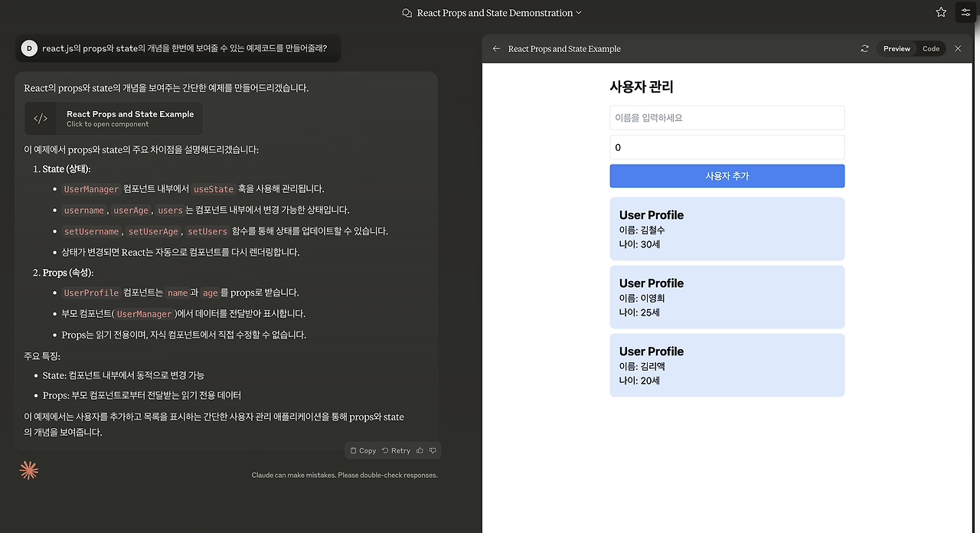Click the back arrow in the artifact header
Screen dimensions: 980x533
496,48
